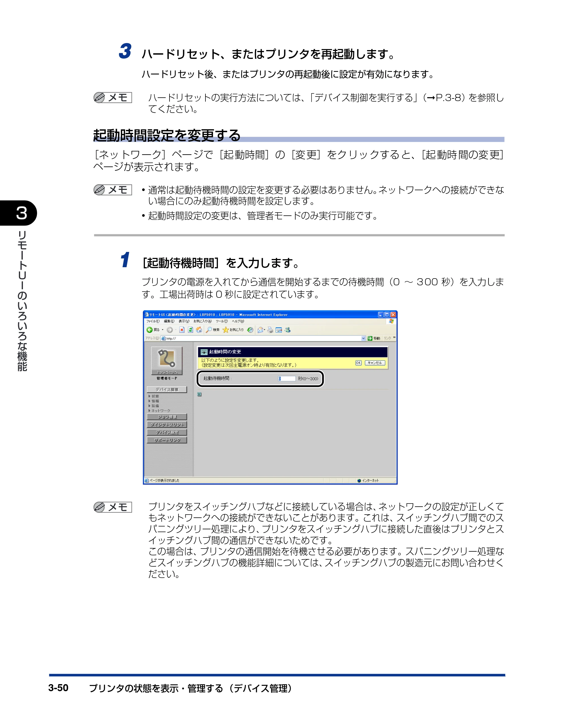Click the Edit page icon in toolbar

tap(279, 330)
